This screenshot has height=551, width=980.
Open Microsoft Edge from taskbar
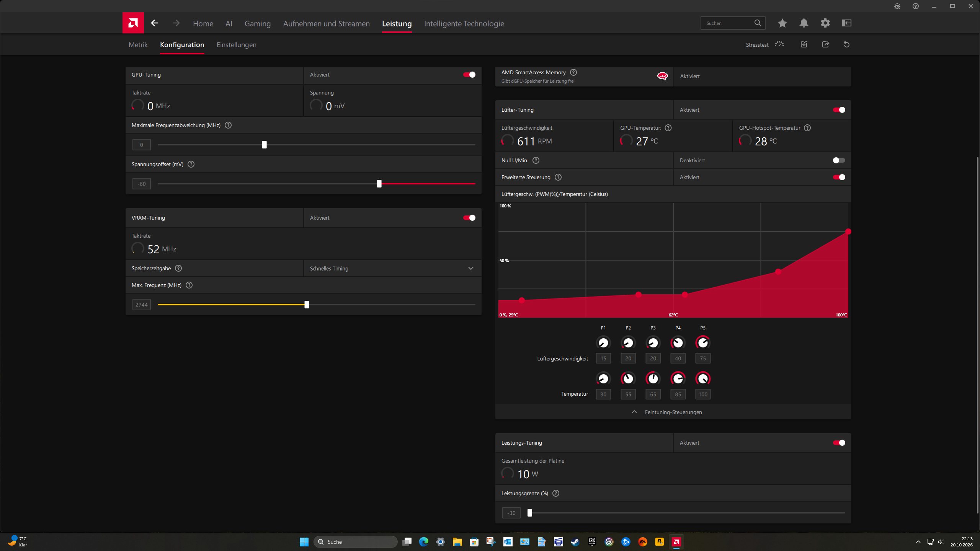423,542
